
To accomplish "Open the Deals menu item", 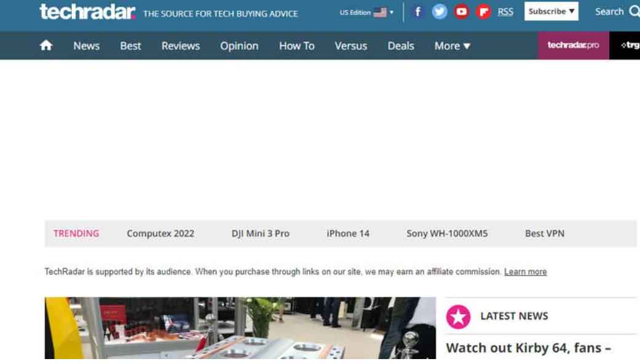I will [401, 45].
